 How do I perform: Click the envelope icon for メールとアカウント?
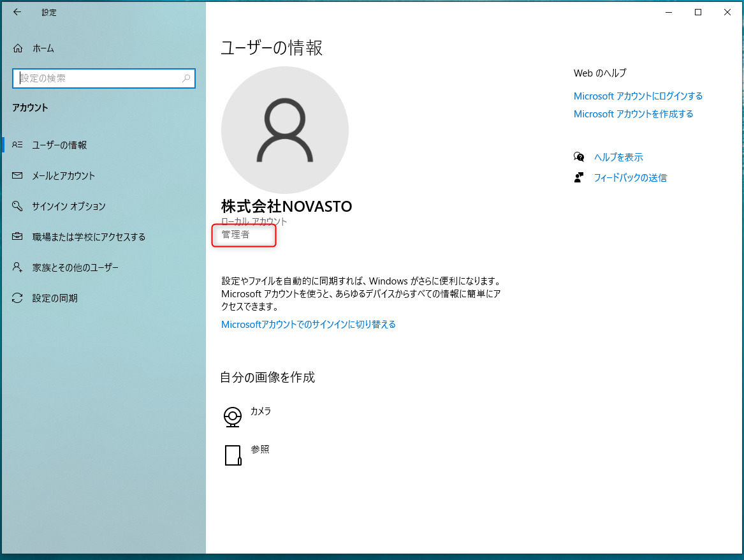click(x=17, y=175)
